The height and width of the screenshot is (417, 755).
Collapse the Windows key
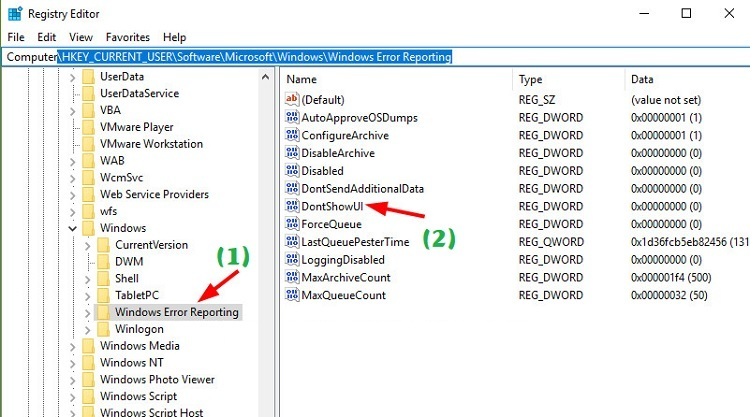click(72, 228)
